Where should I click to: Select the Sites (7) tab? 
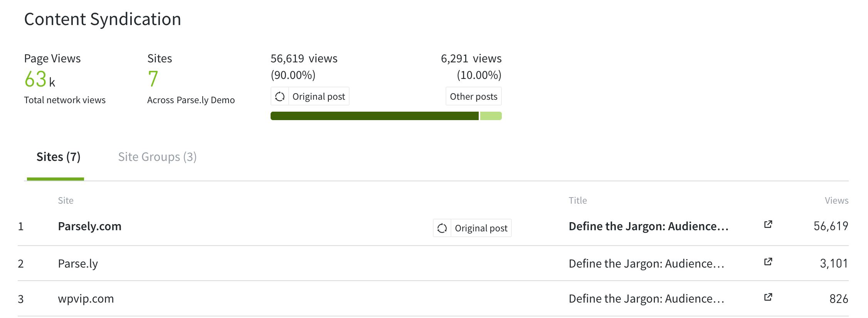[58, 157]
